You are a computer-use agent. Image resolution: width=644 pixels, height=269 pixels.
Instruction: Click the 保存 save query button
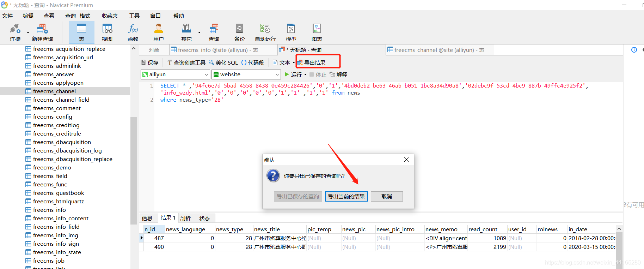(x=150, y=62)
